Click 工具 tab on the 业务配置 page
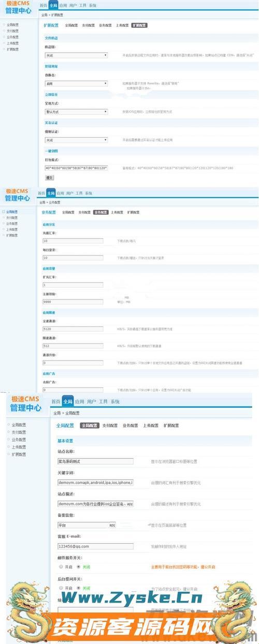The width and height of the screenshot is (259, 644). [79, 193]
